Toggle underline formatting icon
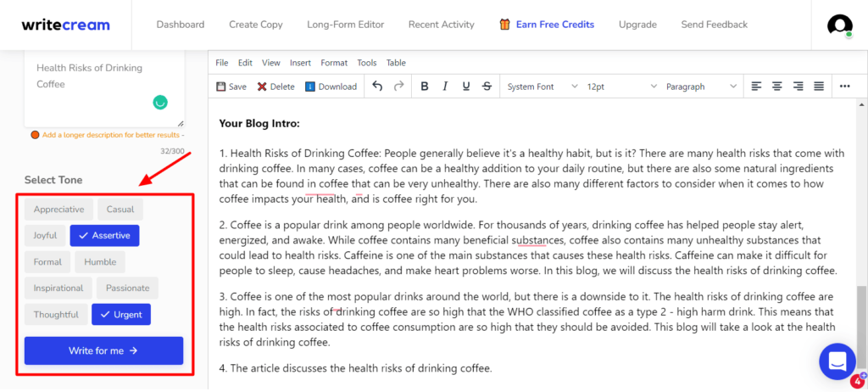Viewport: 868px width, 392px height. [465, 87]
